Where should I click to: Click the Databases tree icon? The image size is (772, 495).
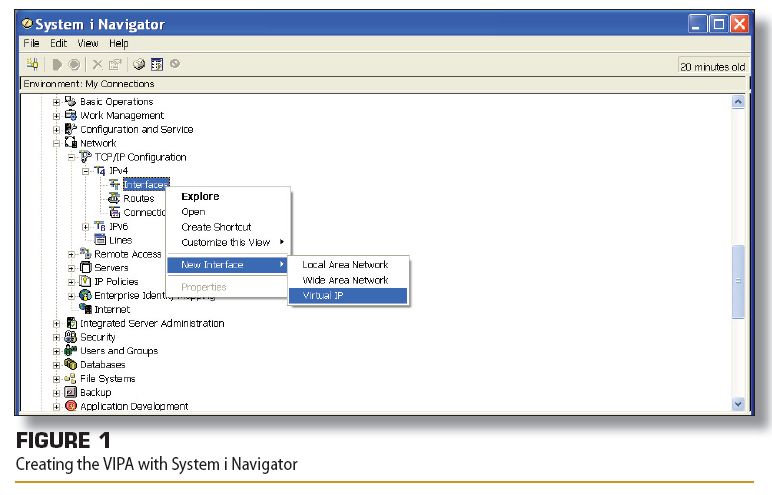coord(70,364)
